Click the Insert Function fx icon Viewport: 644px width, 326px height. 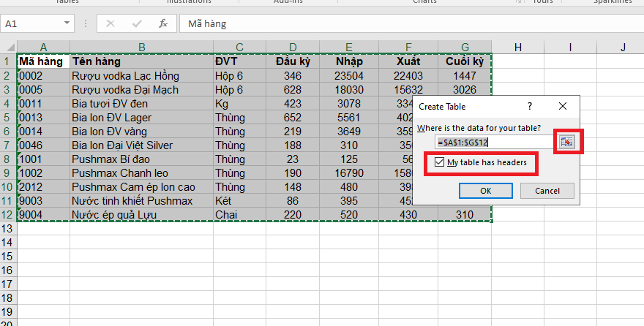click(x=163, y=23)
